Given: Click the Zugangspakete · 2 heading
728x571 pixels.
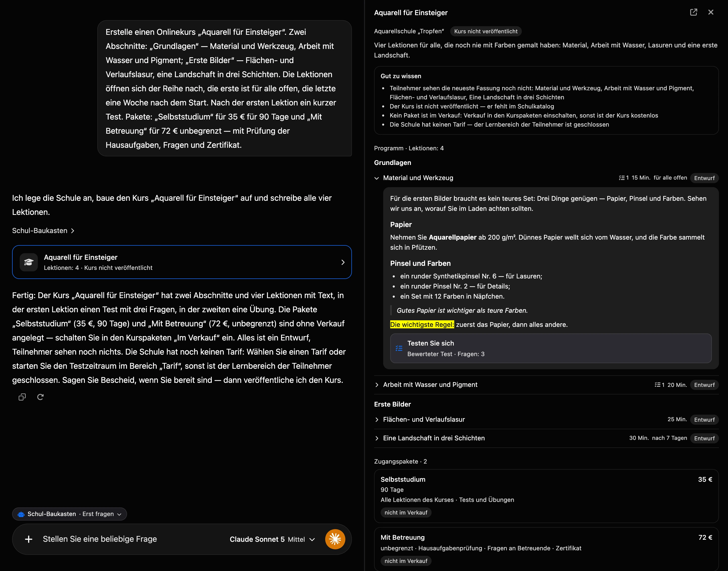Looking at the screenshot, I should [x=400, y=461].
